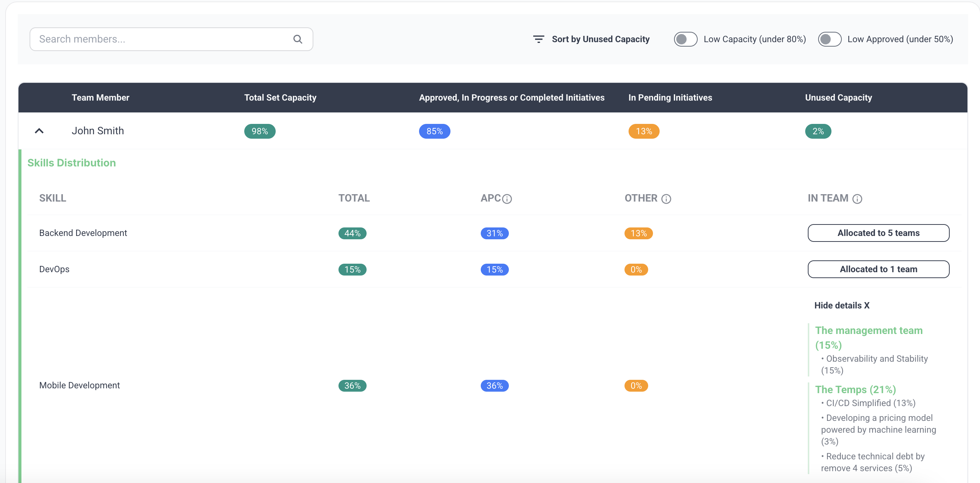Click John Smith's orange 13% pending badge
The image size is (980, 483).
coord(644,131)
